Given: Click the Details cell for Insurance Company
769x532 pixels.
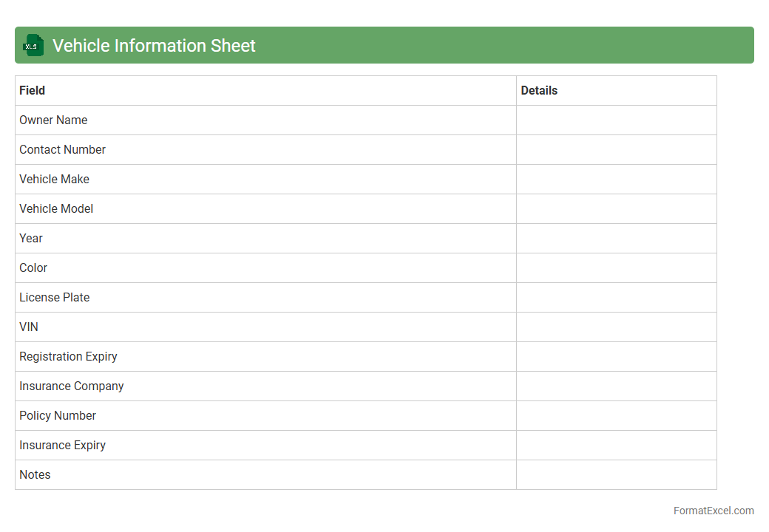Looking at the screenshot, I should pyautogui.click(x=616, y=386).
